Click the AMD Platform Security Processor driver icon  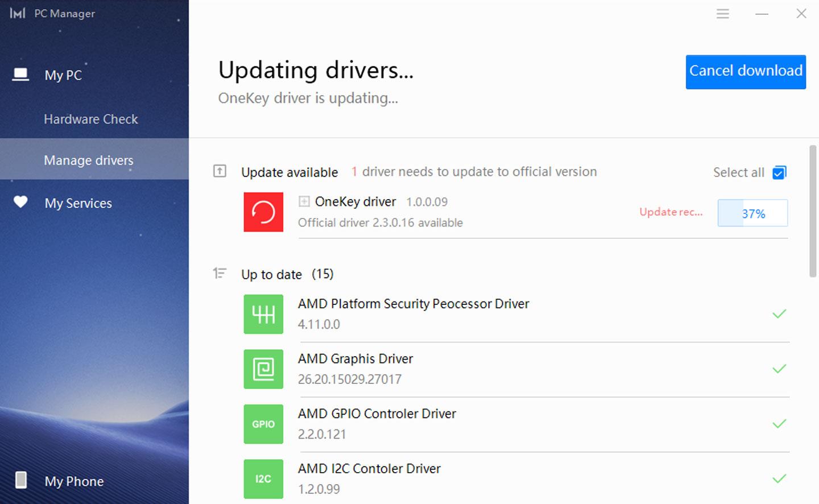click(x=263, y=314)
